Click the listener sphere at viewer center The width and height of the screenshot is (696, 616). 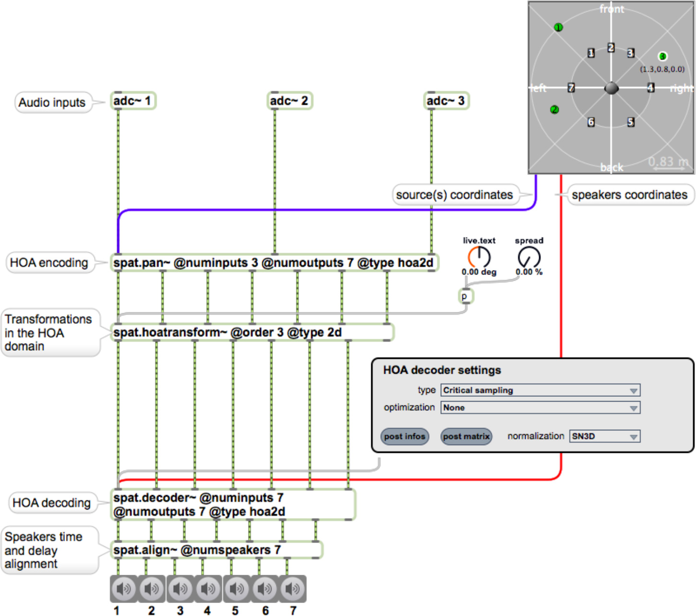pyautogui.click(x=612, y=88)
